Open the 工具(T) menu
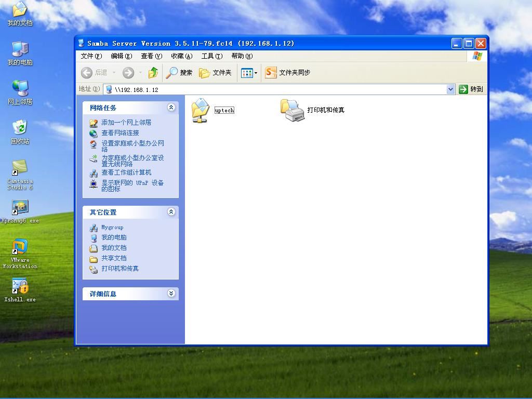Image resolution: width=532 pixels, height=399 pixels. pos(212,56)
